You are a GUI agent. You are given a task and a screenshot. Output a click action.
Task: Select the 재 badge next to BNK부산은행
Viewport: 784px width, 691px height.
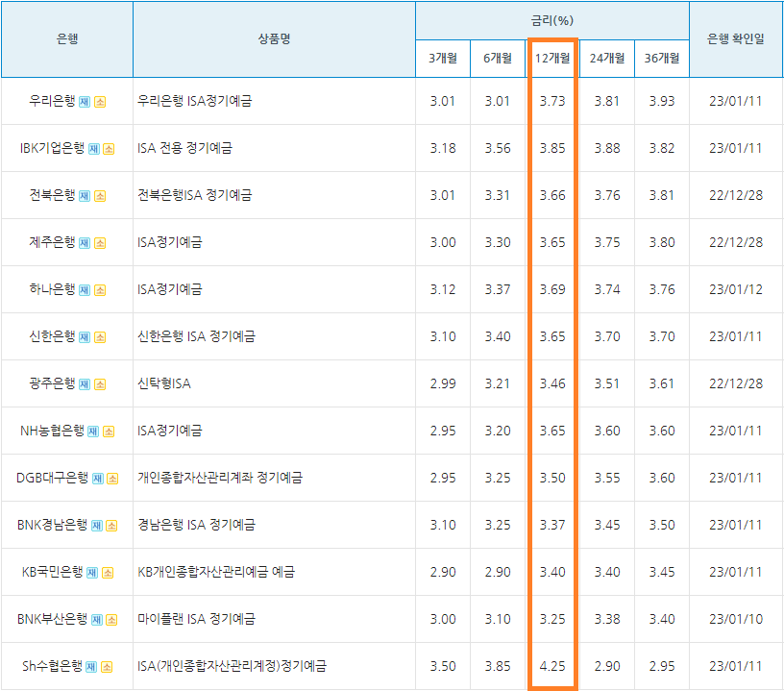coord(96,620)
